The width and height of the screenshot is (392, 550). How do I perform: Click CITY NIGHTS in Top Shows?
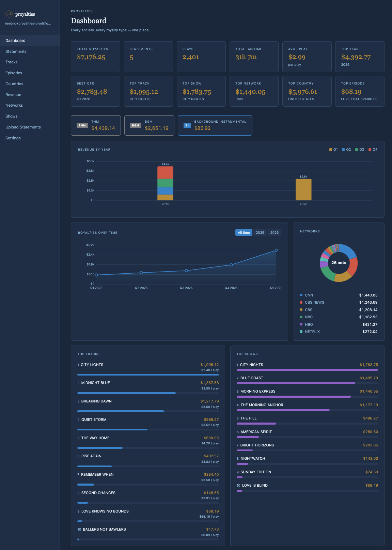(307, 366)
